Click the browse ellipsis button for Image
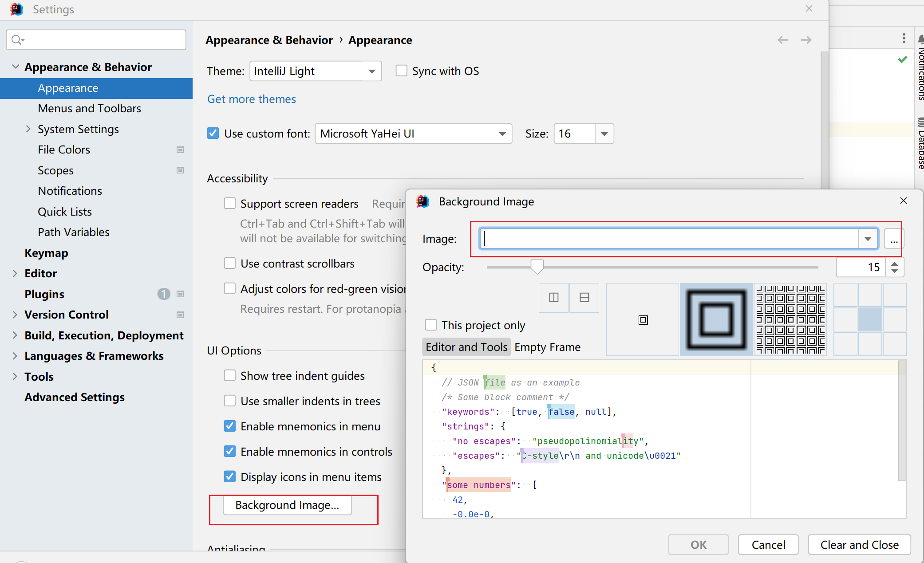 tap(894, 240)
